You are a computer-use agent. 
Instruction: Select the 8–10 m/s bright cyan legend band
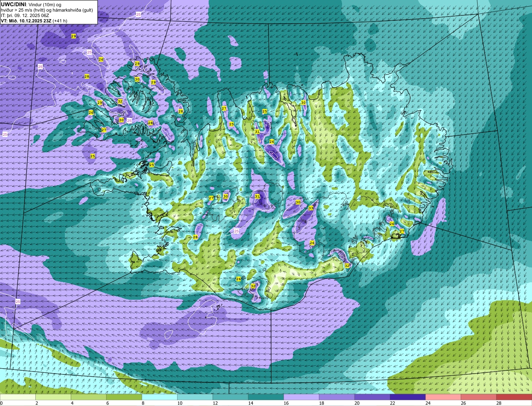[160, 397]
